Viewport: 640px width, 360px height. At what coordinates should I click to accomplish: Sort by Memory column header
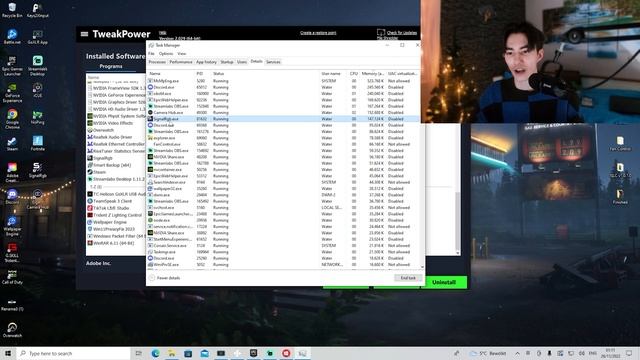pos(372,73)
